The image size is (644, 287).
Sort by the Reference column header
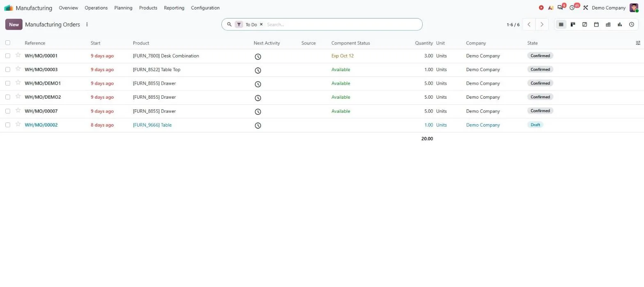35,43
